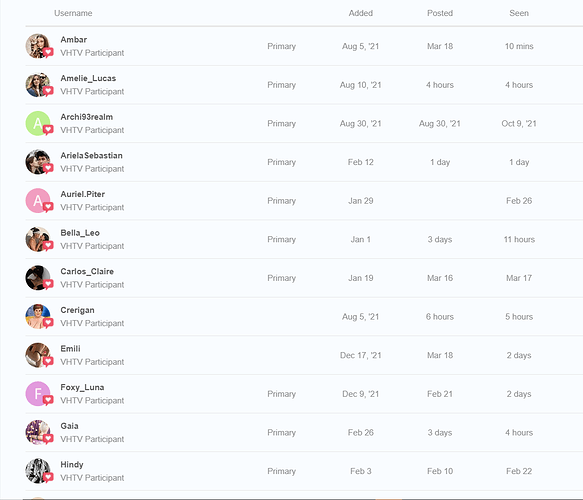Open ArielaSebastian username link
This screenshot has height=500, width=583.
(91, 155)
